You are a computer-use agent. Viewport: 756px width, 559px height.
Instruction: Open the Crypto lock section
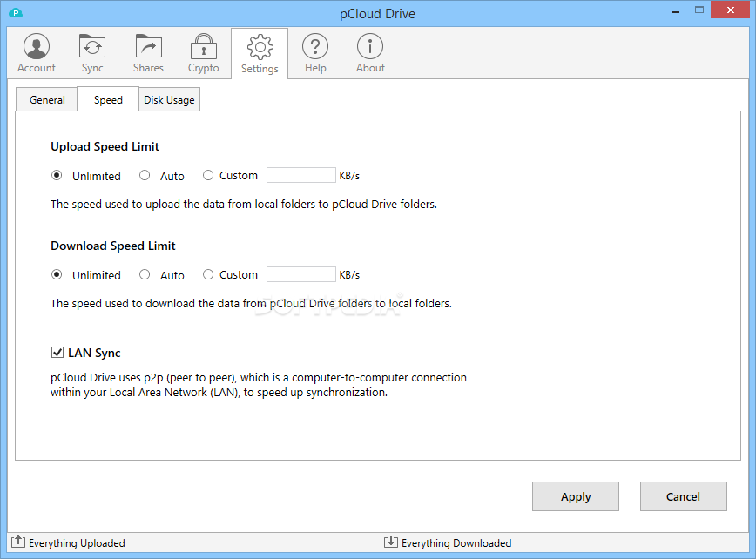tap(204, 53)
